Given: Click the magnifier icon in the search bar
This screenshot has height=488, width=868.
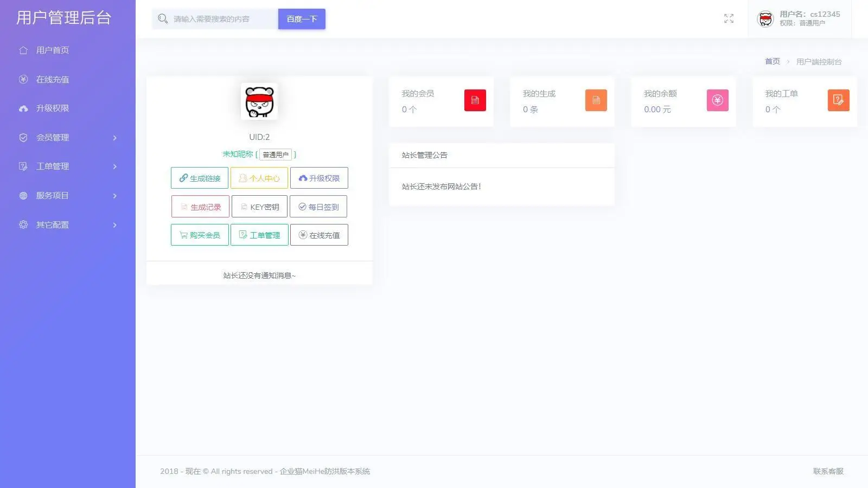Looking at the screenshot, I should click(162, 18).
